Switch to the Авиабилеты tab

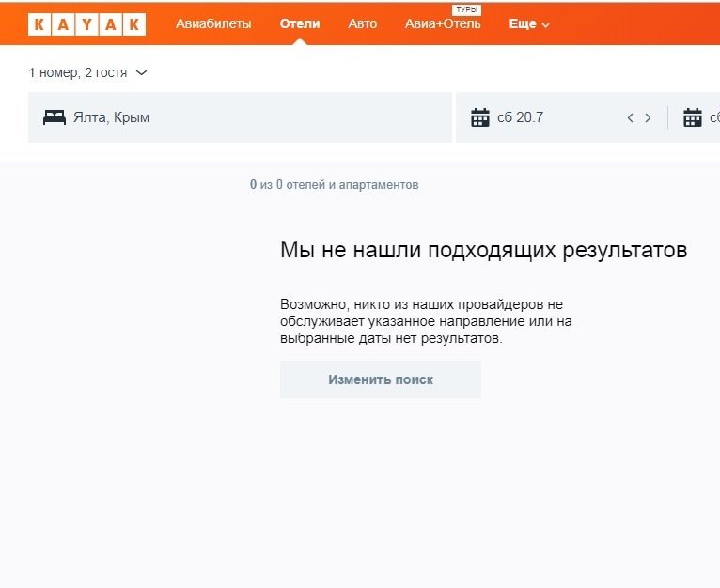tap(213, 23)
